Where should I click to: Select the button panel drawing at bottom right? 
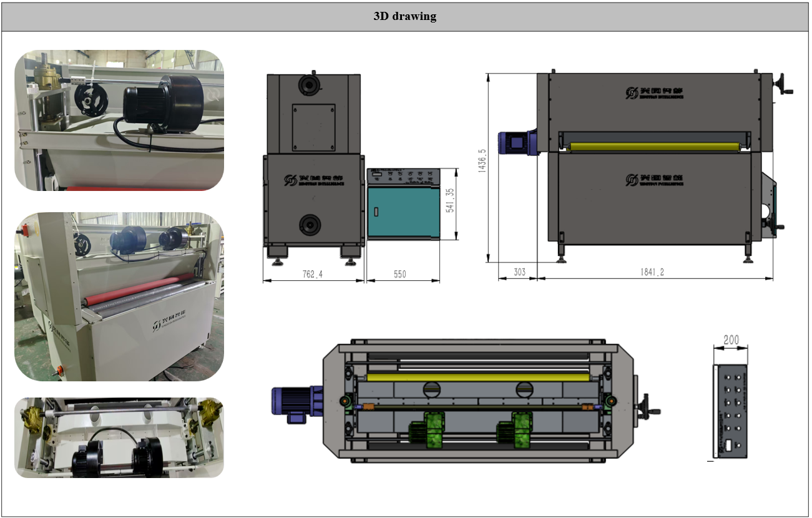tap(730, 410)
